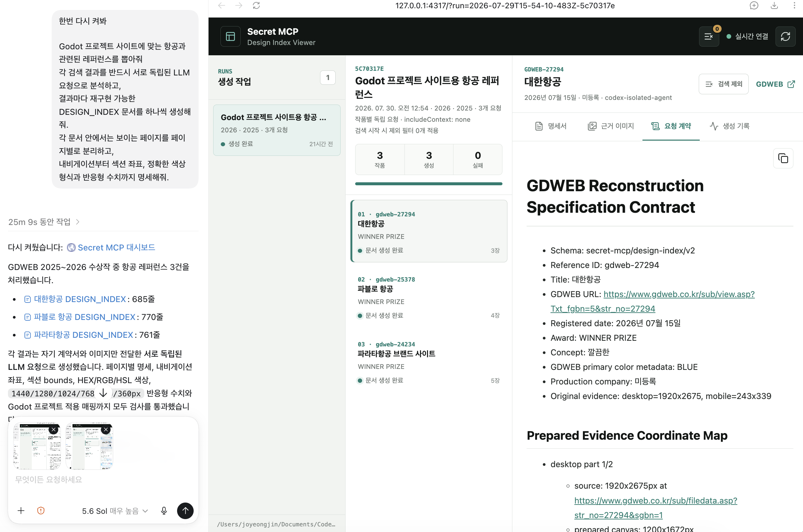Screen dimensions: 803x532
Task: Click the browser back arrow
Action: coord(222,5)
